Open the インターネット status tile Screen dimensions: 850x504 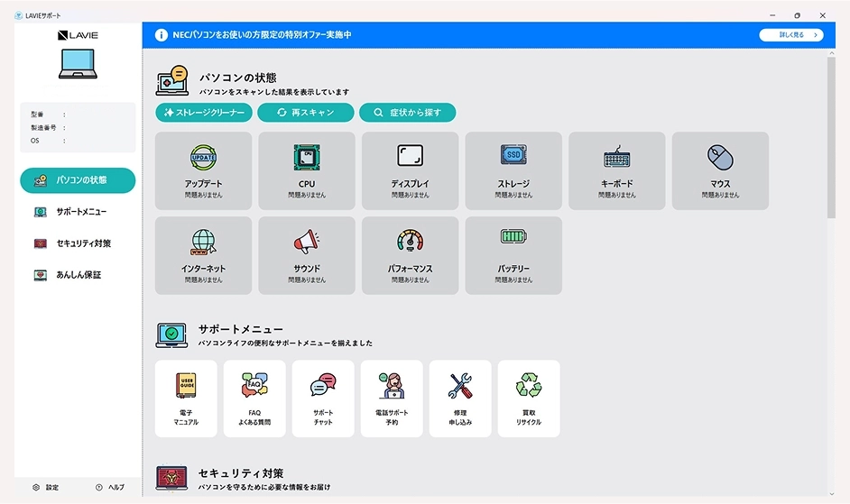(203, 256)
